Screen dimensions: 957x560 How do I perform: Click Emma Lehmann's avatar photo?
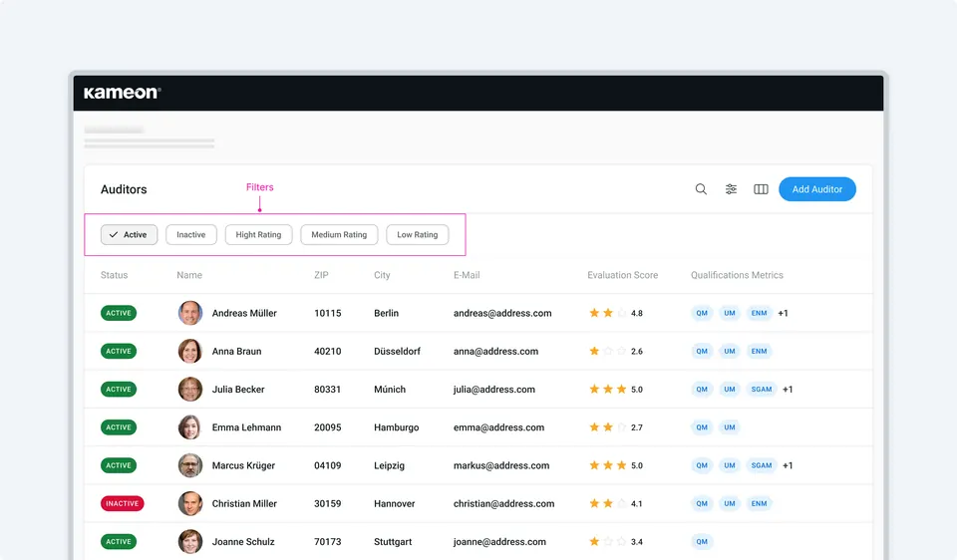coord(189,427)
